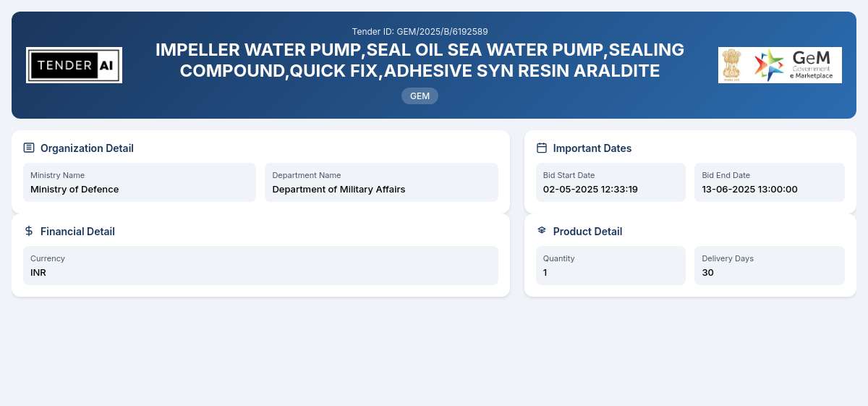The height and width of the screenshot is (406, 868).
Task: Click the Bid End Date box
Action: 770,182
